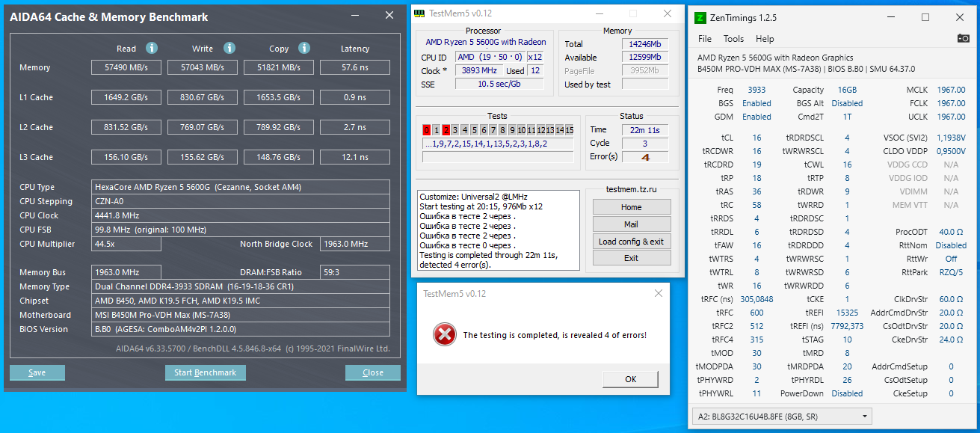Click Save in AIDA64 benchmark
Image resolution: width=980 pixels, height=433 pixels.
(37, 372)
